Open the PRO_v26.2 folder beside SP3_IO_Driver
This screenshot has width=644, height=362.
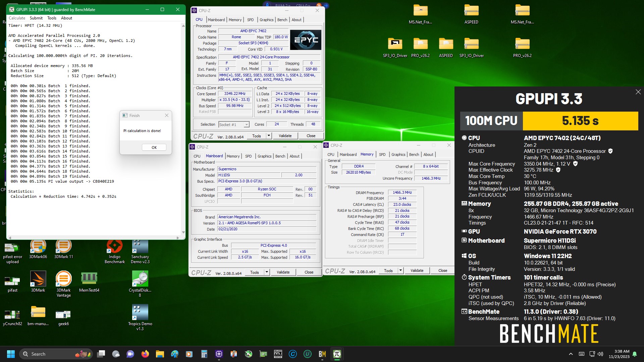pos(420,48)
